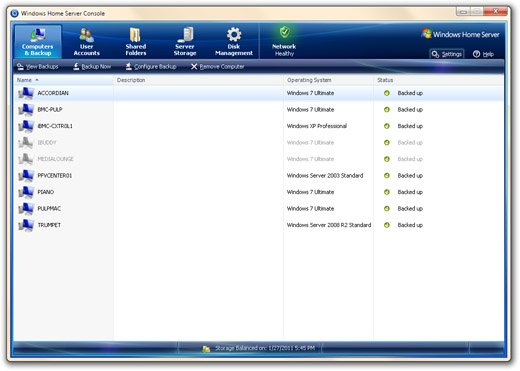This screenshot has width=520, height=371.
Task: Select the greyed-out MEDIALOUNGE computer icon
Action: pyautogui.click(x=26, y=159)
